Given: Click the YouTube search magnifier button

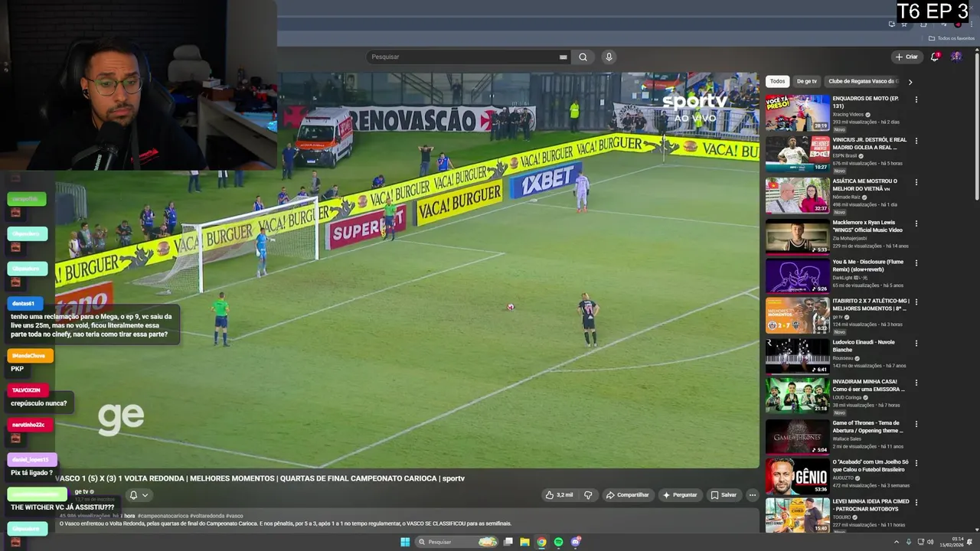Looking at the screenshot, I should click(x=583, y=57).
